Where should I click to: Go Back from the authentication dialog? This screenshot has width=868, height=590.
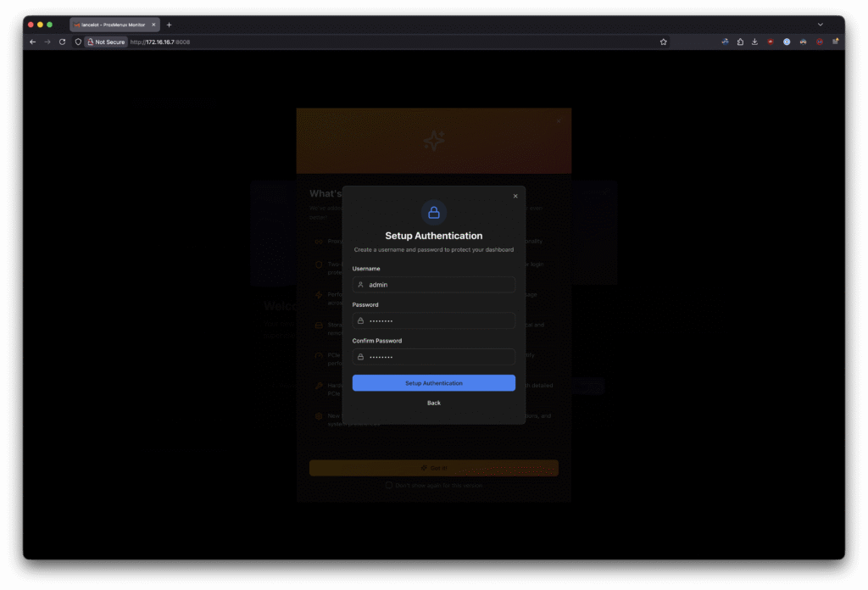434,403
